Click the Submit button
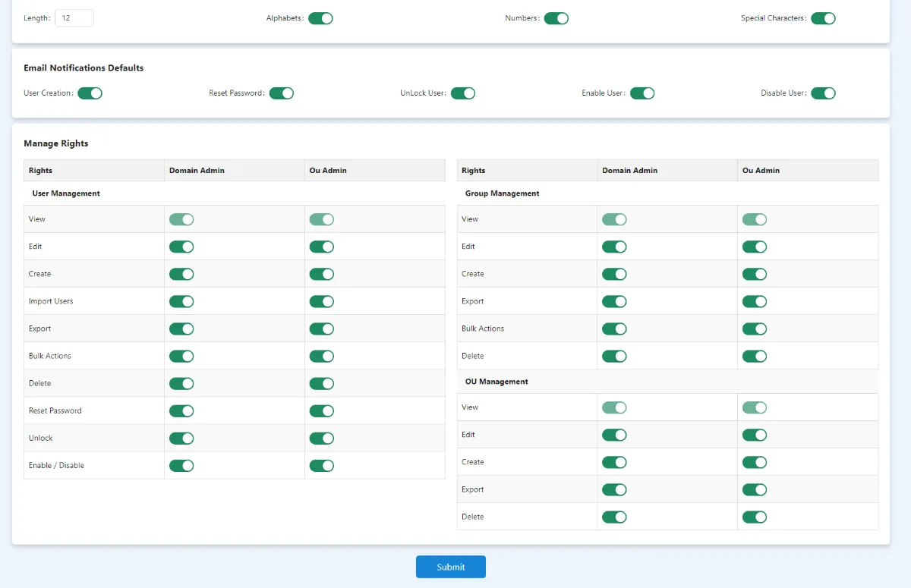This screenshot has height=588, width=911. click(x=451, y=567)
